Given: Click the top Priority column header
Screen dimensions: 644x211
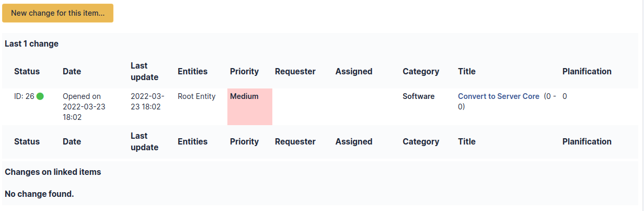Looking at the screenshot, I should click(244, 71).
